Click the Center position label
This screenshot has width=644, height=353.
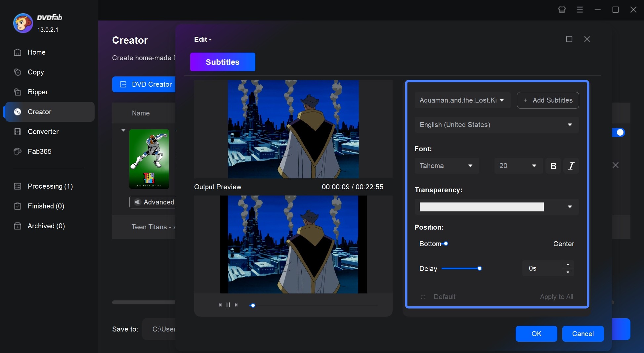[564, 244]
